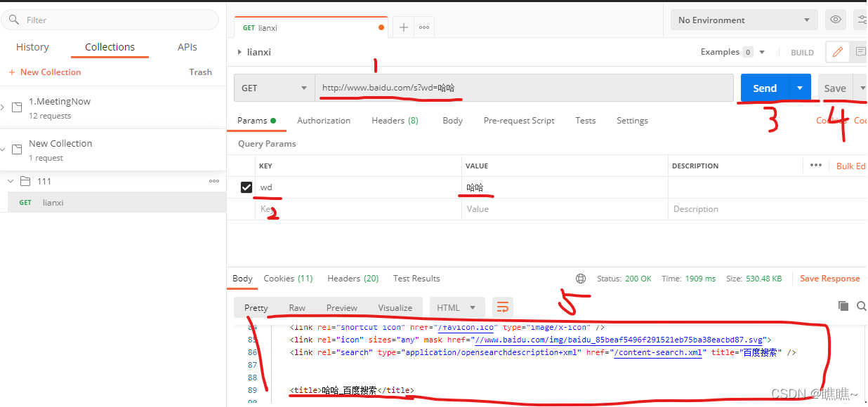Image resolution: width=868 pixels, height=407 pixels.
Task: Switch response view to Visualize
Action: (395, 307)
